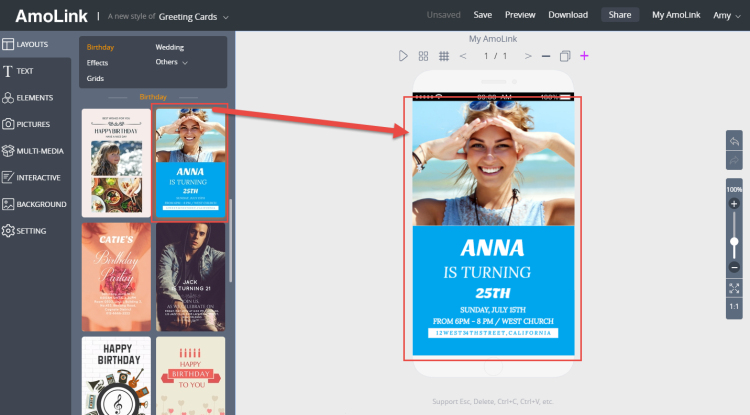Choose the Anna is Turning 25th template
This screenshot has width=750, height=415.
pos(190,163)
